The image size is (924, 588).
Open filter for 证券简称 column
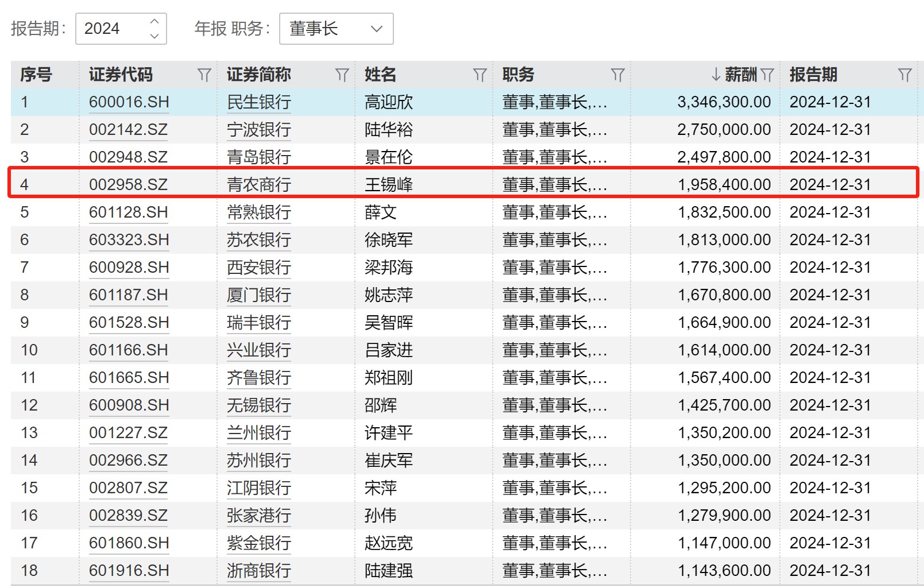pyautogui.click(x=342, y=75)
